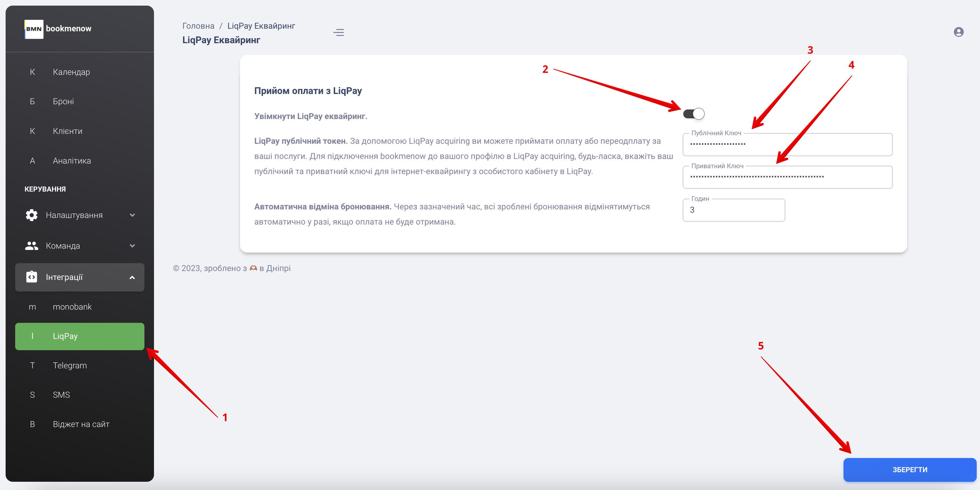Open Календар in the sidebar
Screen dimensions: 980x490
71,72
